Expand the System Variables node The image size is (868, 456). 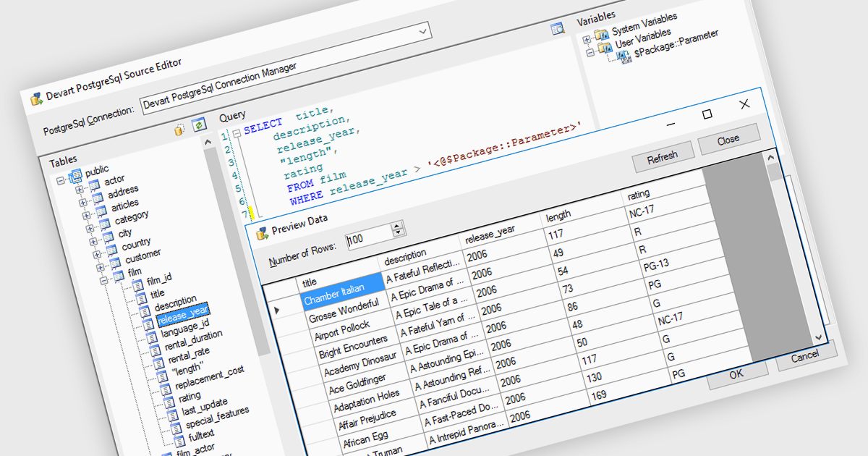[587, 39]
